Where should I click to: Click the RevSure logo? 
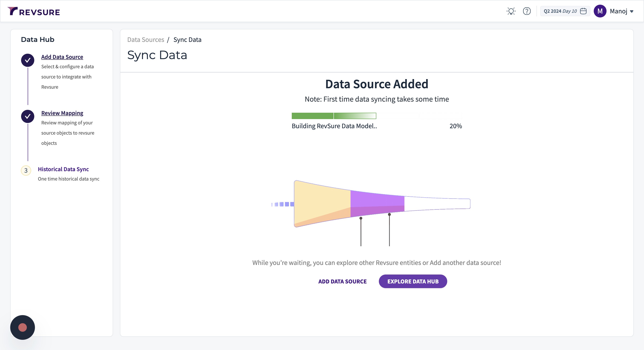coord(34,11)
